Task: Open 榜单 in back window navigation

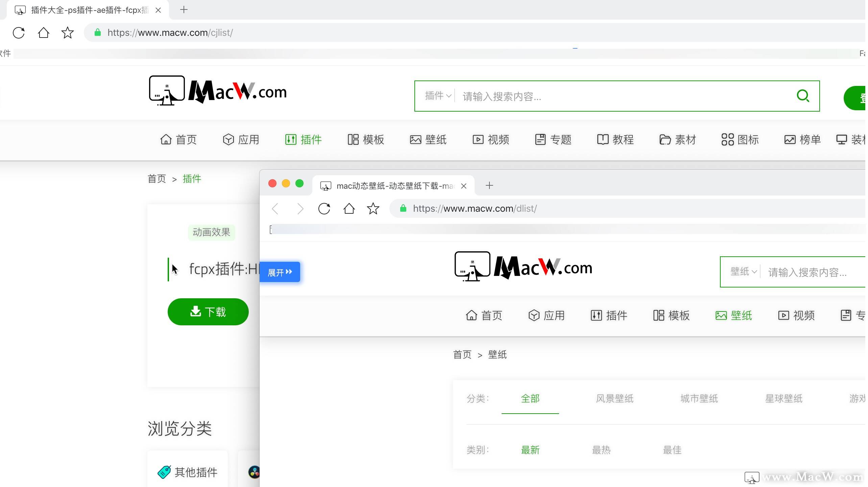Action: [803, 139]
